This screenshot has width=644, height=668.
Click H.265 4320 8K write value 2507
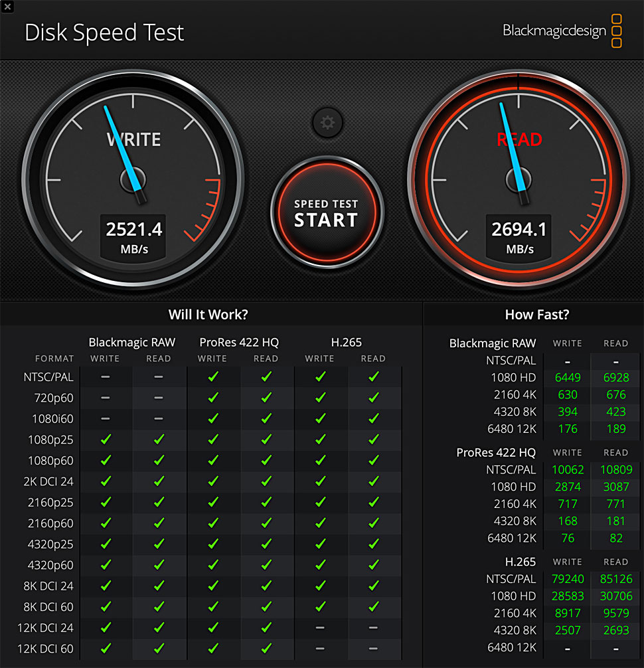tap(568, 630)
